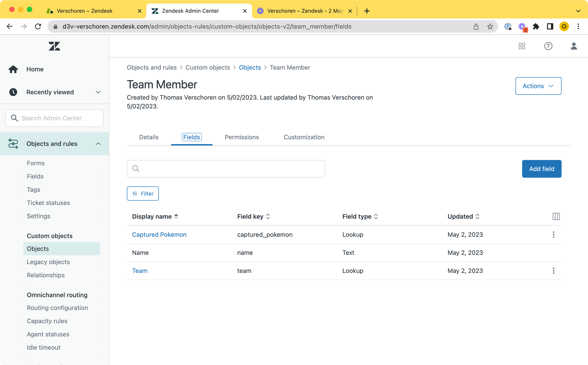Open the Captured Pokemon field link

click(159, 235)
